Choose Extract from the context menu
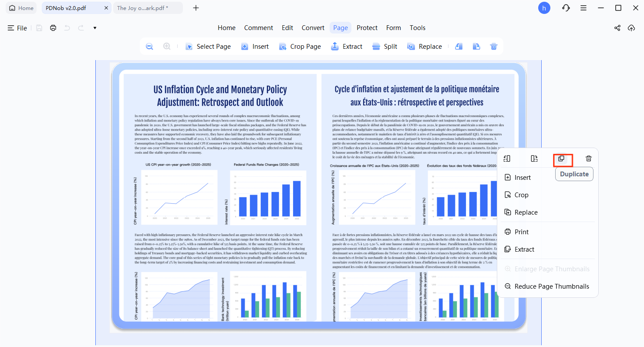The height and width of the screenshot is (347, 644). [524, 249]
